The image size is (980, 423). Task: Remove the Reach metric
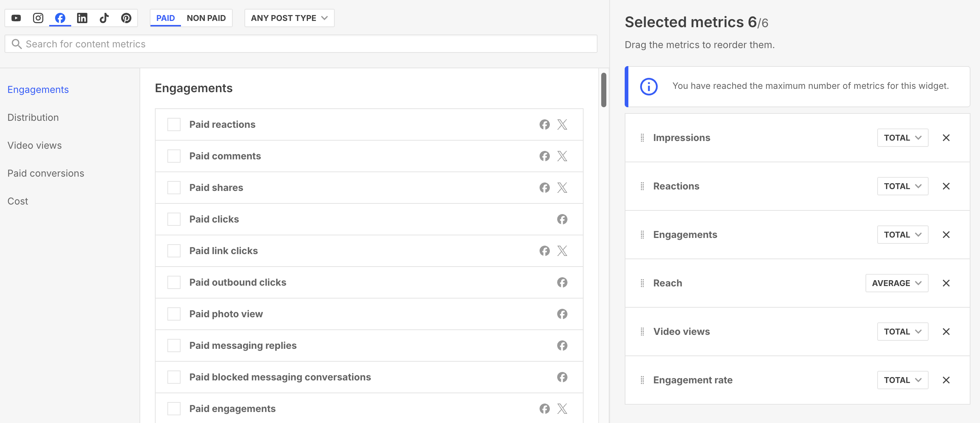[946, 283]
